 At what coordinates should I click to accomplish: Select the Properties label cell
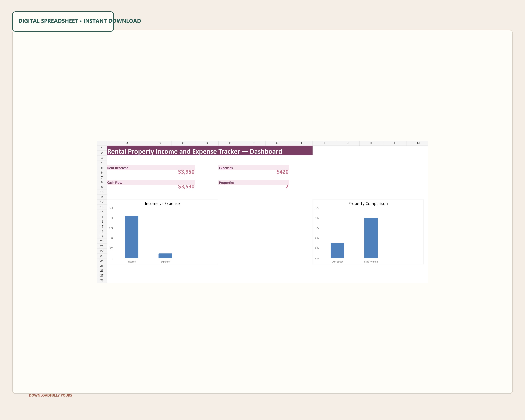254,182
